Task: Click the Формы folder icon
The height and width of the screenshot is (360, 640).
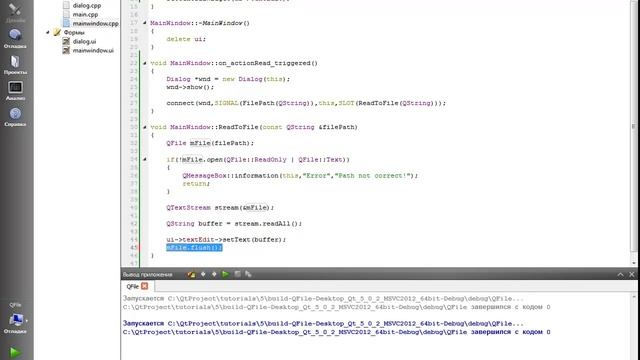Action: click(x=57, y=32)
